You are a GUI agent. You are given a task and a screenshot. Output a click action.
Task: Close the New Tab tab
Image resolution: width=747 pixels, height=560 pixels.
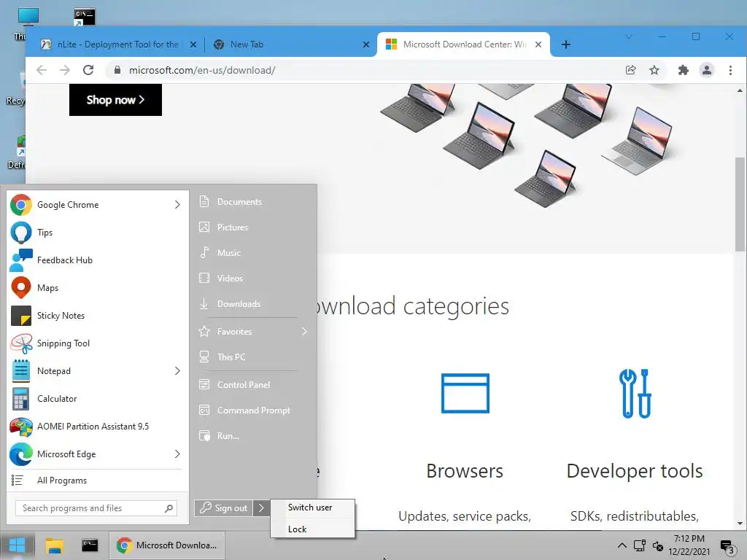tap(366, 44)
